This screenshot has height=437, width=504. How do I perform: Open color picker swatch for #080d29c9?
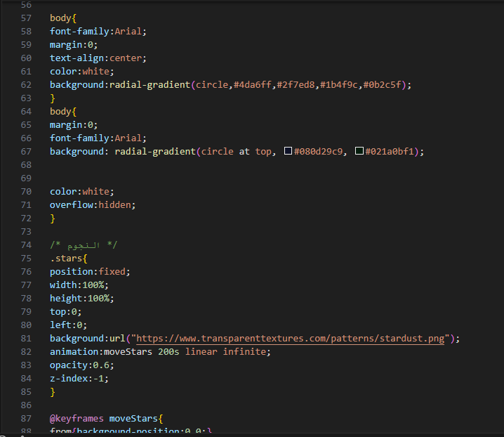tap(288, 150)
